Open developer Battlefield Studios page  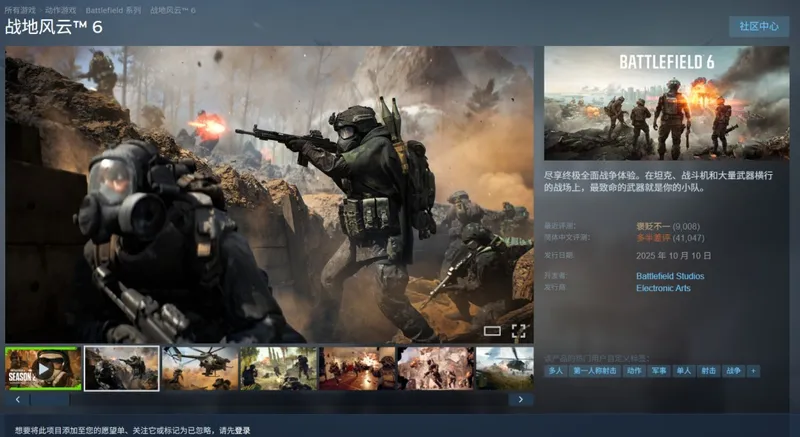coord(670,276)
